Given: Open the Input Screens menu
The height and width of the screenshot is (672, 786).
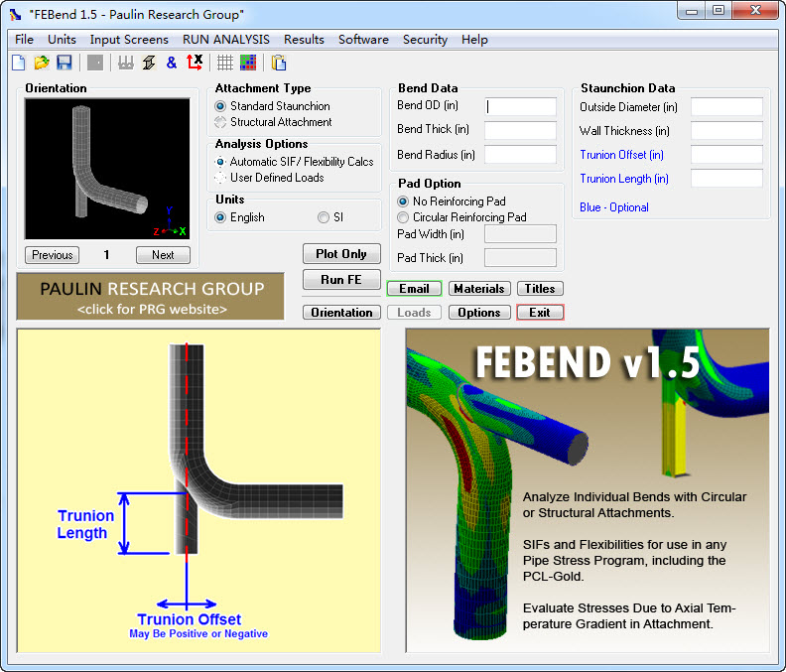Looking at the screenshot, I should [x=129, y=40].
